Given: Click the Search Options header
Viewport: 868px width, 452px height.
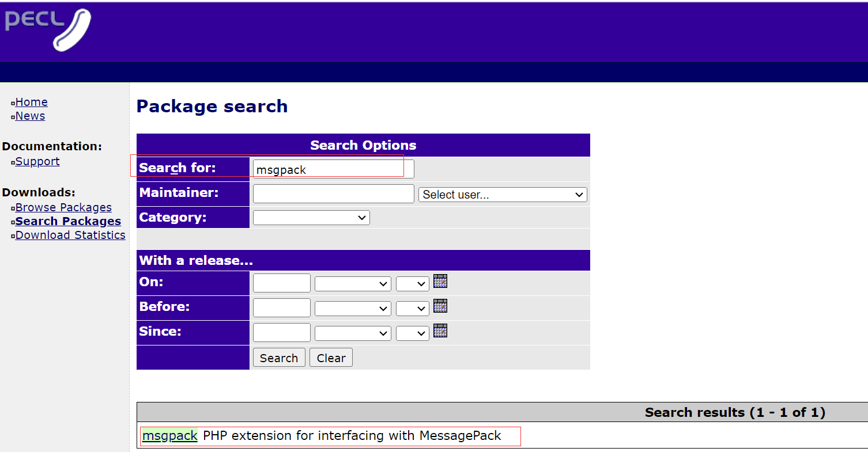Looking at the screenshot, I should pyautogui.click(x=363, y=145).
